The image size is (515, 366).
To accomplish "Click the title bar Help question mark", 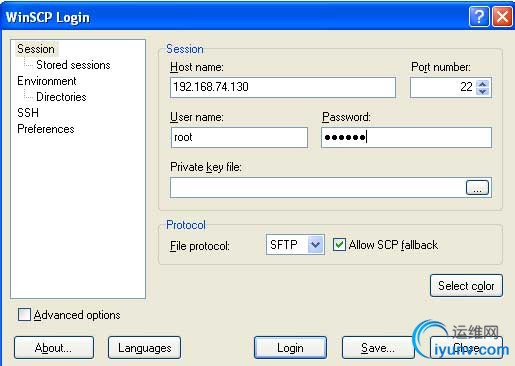I will 479,16.
